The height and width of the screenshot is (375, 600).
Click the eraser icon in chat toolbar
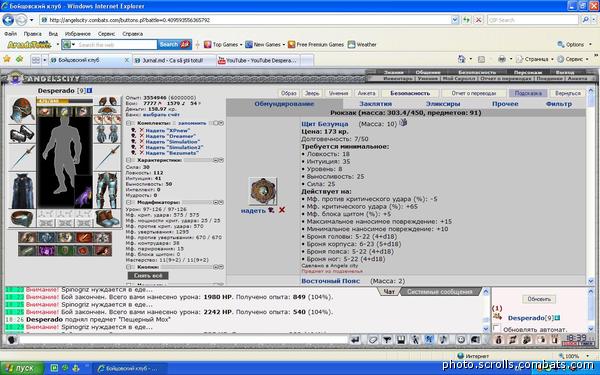(x=373, y=340)
